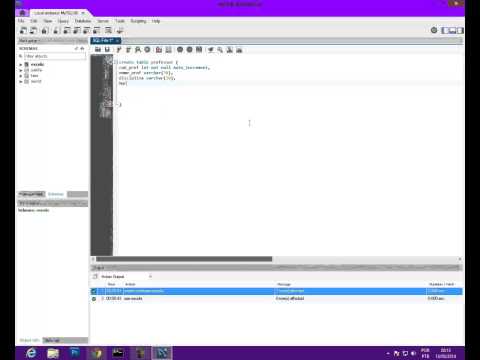
Task: Roll back the current transaction
Action: [x=190, y=50]
